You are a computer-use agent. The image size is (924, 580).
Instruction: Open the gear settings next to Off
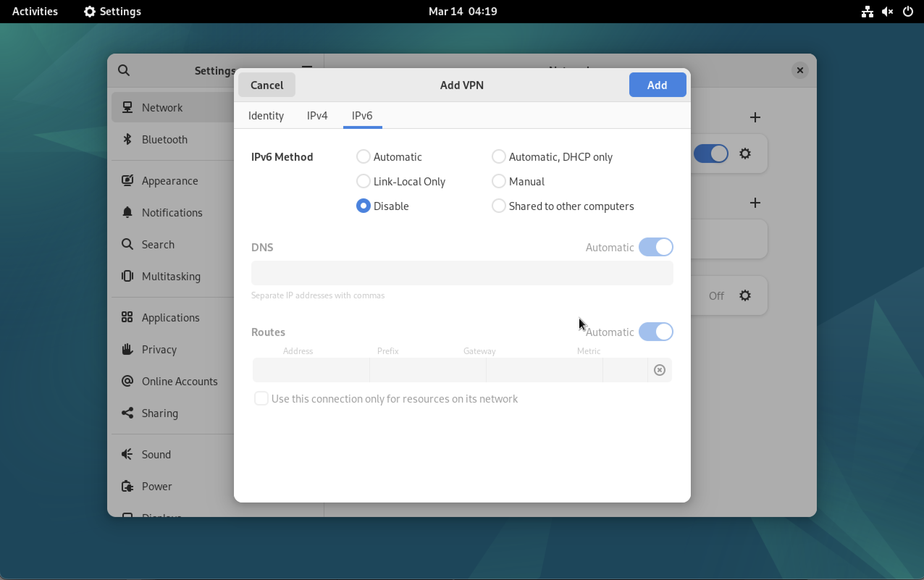745,296
